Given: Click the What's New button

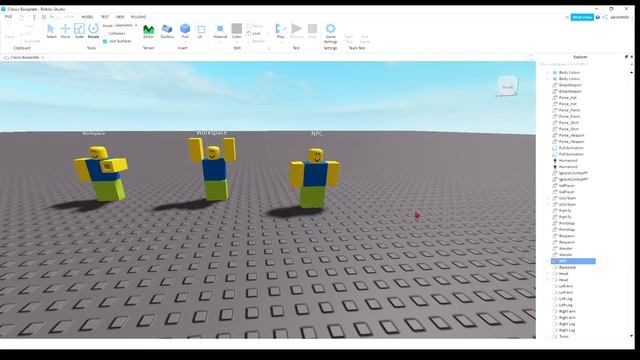Looking at the screenshot, I should point(582,17).
